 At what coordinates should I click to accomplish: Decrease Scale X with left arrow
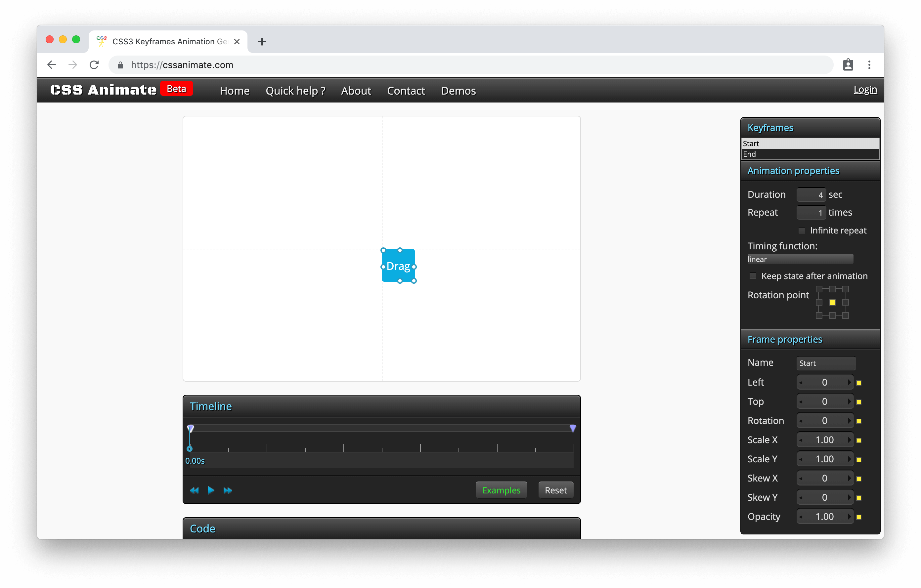pyautogui.click(x=801, y=440)
